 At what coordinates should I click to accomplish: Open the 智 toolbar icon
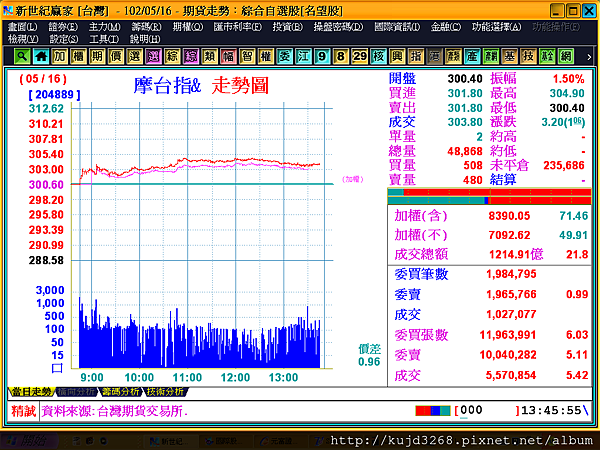247,57
